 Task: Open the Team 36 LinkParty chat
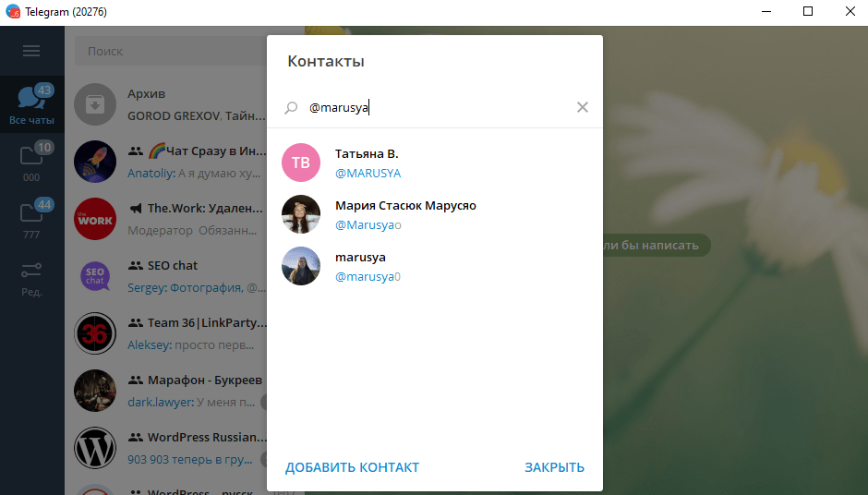click(166, 333)
